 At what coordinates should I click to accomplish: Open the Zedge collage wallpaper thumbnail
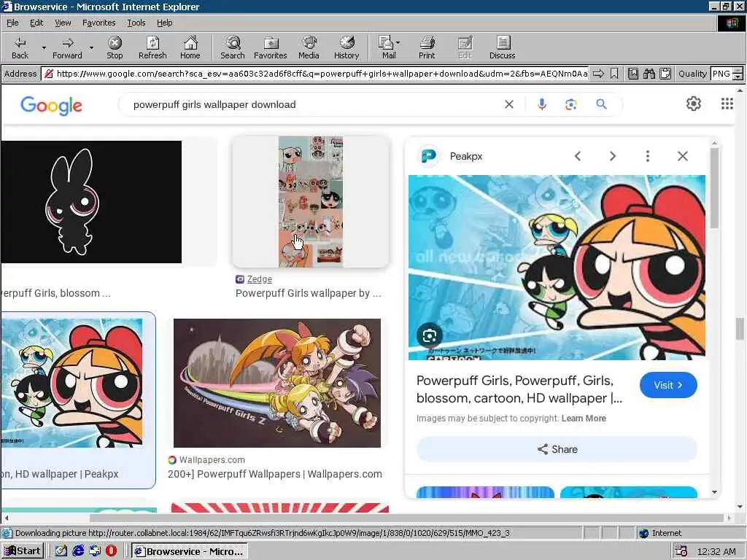[x=311, y=201]
